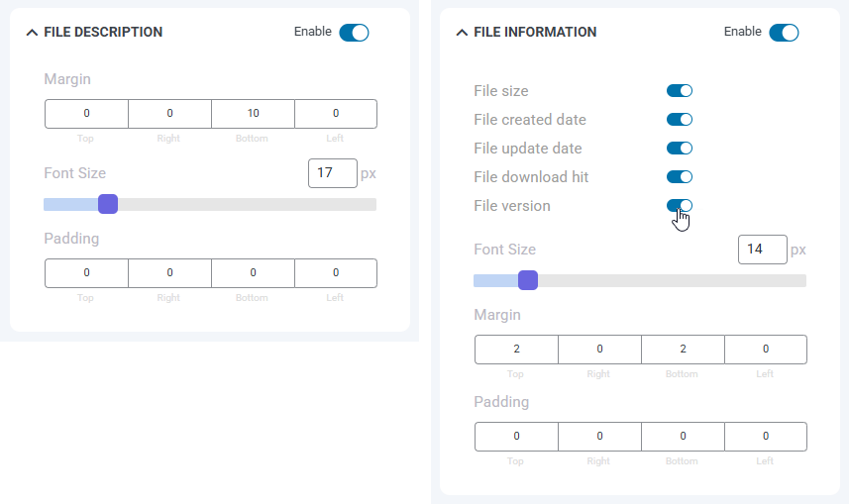The height and width of the screenshot is (504, 849).
Task: Click the File Information font size slider handle
Action: [528, 280]
